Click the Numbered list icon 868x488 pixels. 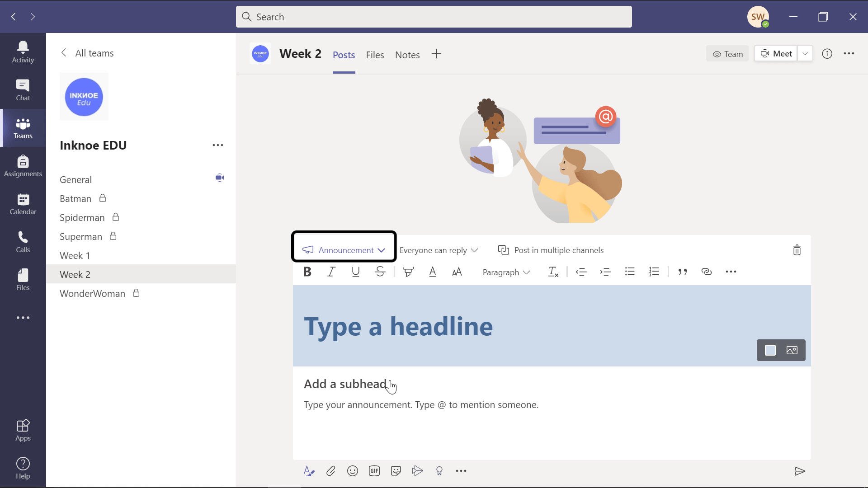coord(654,272)
